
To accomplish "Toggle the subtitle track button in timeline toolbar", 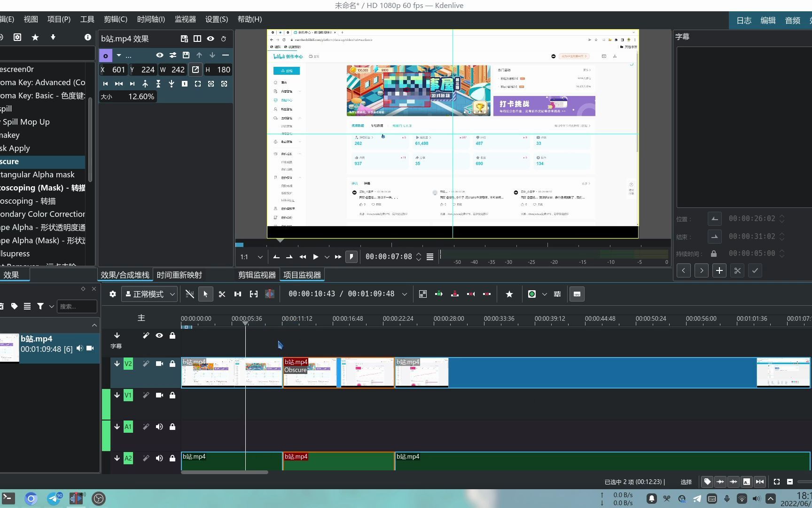I will click(x=577, y=294).
